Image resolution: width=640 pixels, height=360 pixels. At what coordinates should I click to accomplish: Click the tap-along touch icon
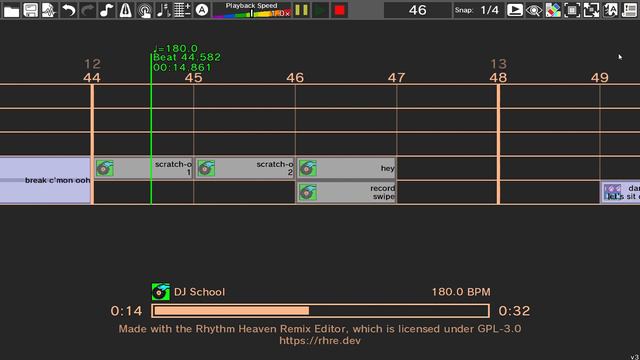pyautogui.click(x=144, y=10)
